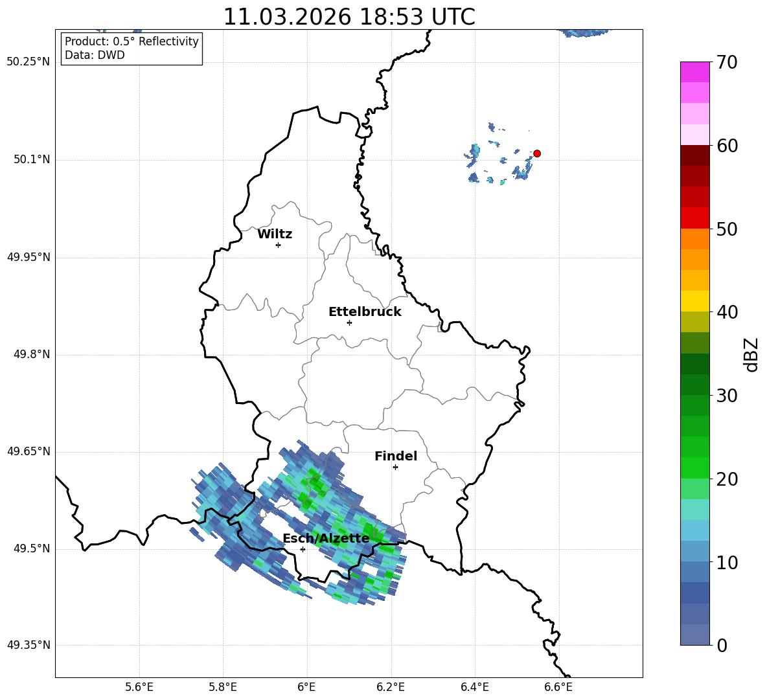The height and width of the screenshot is (700, 767).
Task: Click the 50 dBZ colorbar tick label
Action: click(x=727, y=229)
